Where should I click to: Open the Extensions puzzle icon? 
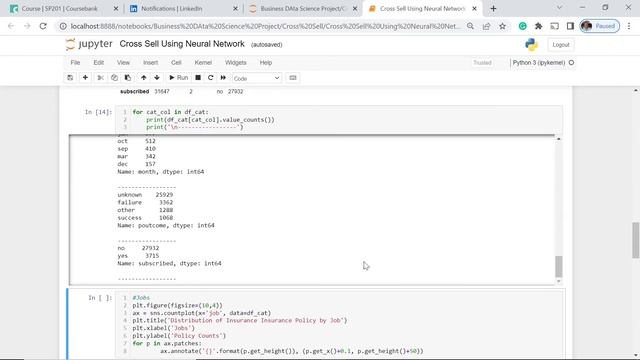coord(538,26)
